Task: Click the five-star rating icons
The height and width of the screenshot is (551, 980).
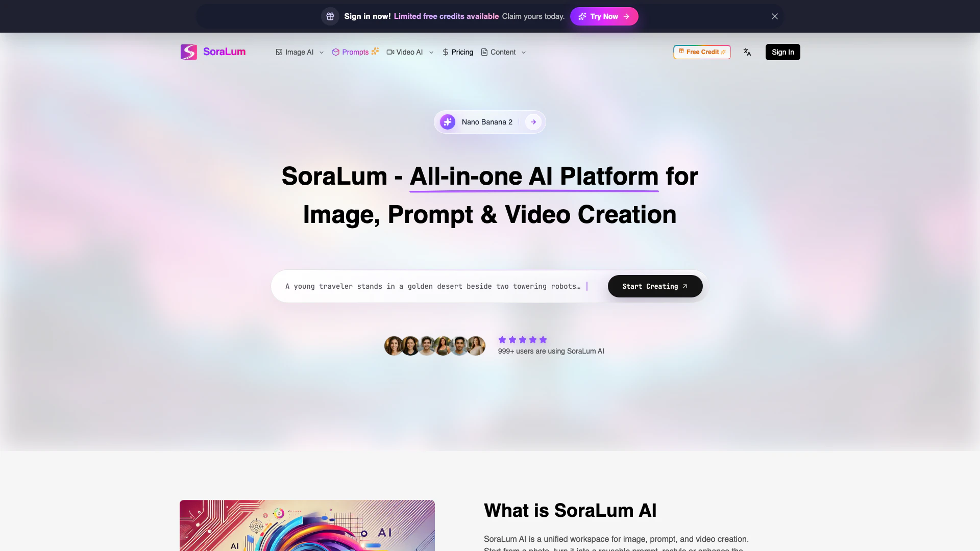Action: point(523,340)
